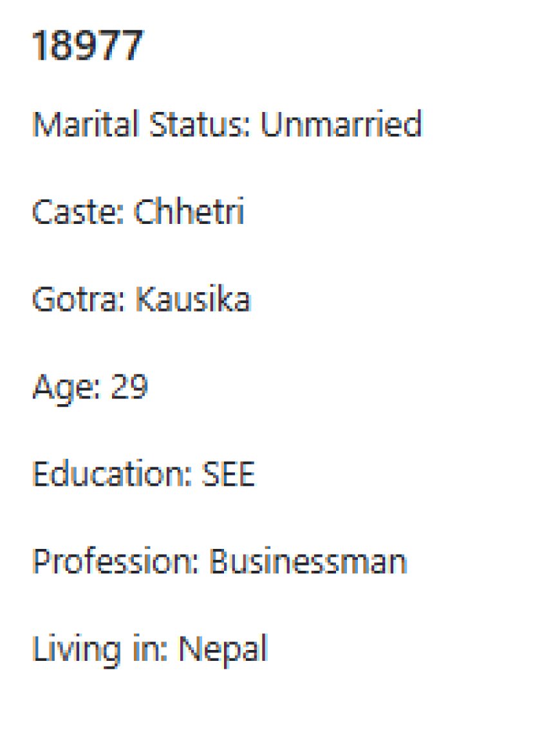The width and height of the screenshot is (560, 751).
Task: Click the word Chhetri
Action: [x=189, y=211]
